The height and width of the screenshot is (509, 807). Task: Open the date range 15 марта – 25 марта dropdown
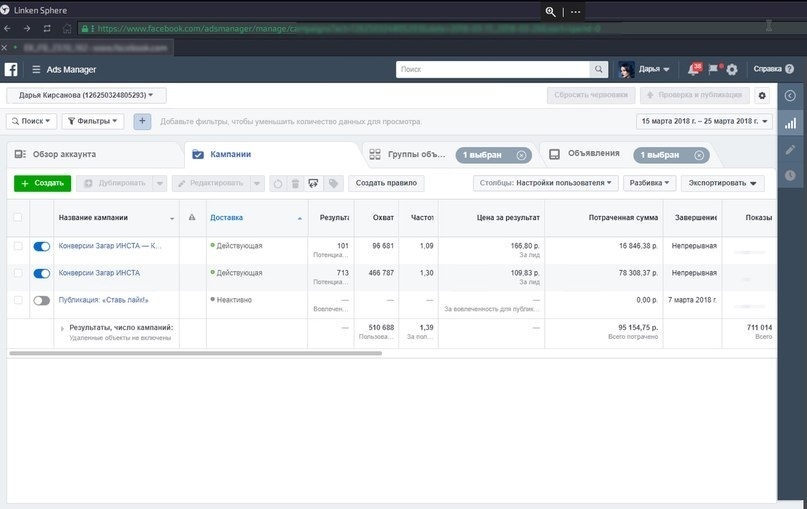click(x=704, y=121)
